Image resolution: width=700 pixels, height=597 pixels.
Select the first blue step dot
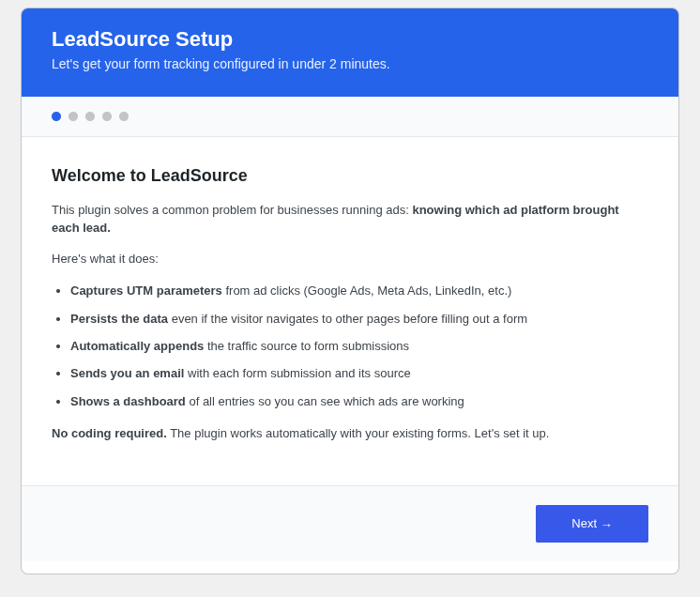(x=56, y=116)
